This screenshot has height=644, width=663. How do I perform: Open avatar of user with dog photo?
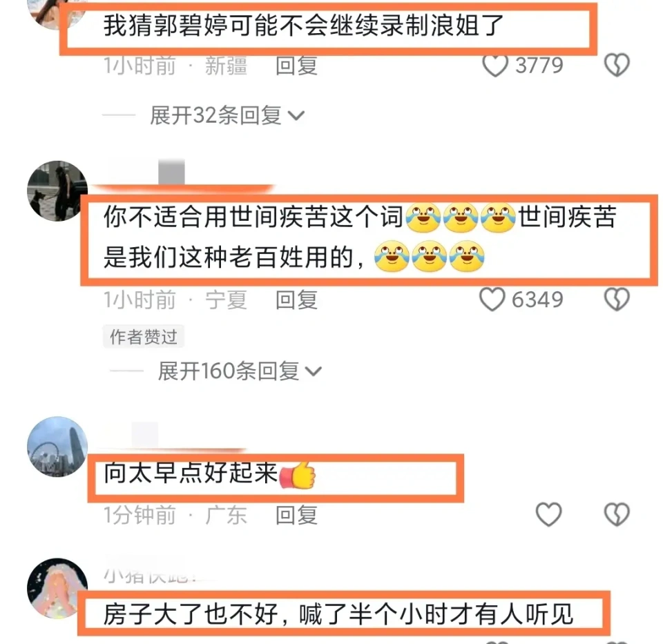(x=57, y=191)
